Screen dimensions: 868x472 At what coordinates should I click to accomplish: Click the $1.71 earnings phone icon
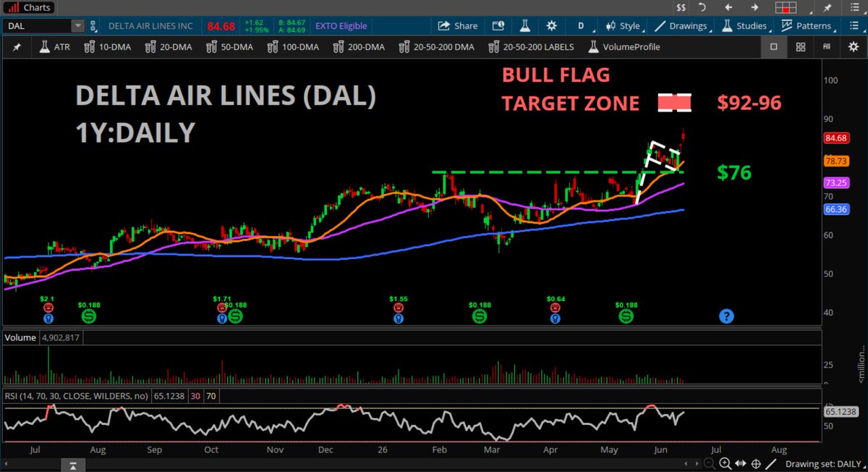pos(221,308)
